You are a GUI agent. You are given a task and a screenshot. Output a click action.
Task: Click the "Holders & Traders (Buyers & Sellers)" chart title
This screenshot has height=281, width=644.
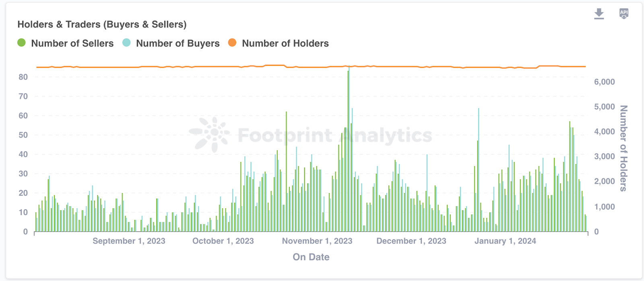point(102,25)
